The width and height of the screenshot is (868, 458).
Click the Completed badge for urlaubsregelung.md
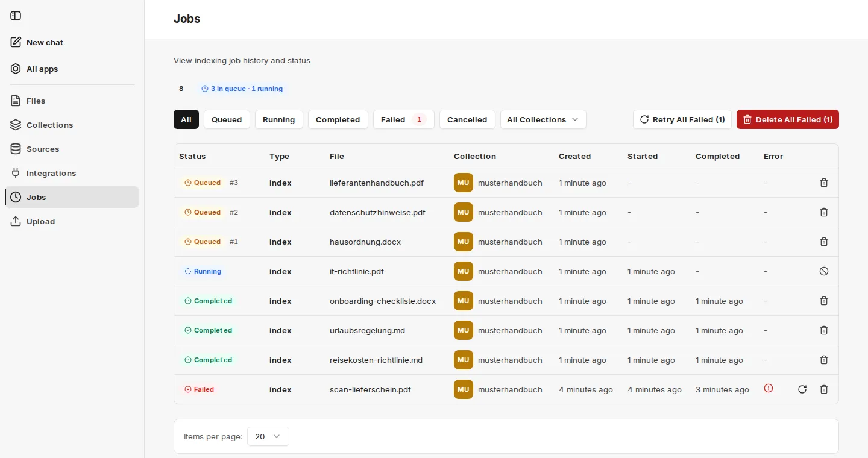pos(208,330)
